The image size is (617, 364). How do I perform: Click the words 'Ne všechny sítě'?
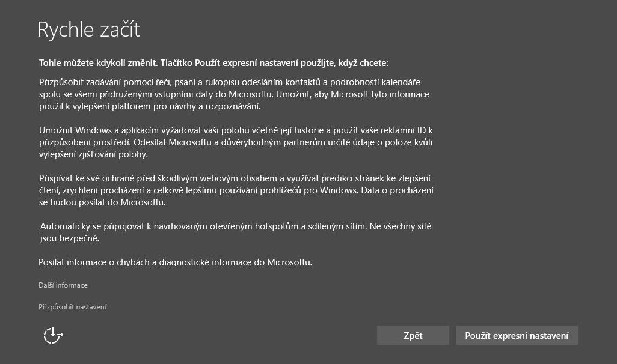pyautogui.click(x=401, y=226)
